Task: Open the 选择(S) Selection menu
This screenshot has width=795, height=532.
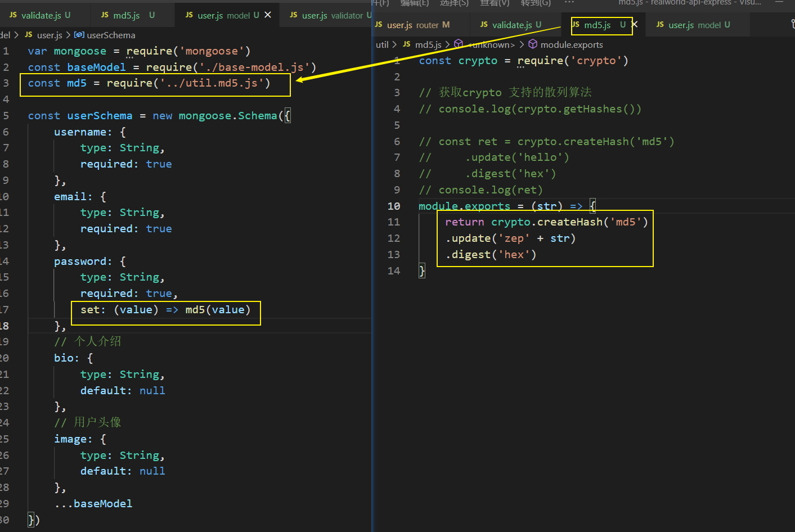Action: click(x=454, y=3)
